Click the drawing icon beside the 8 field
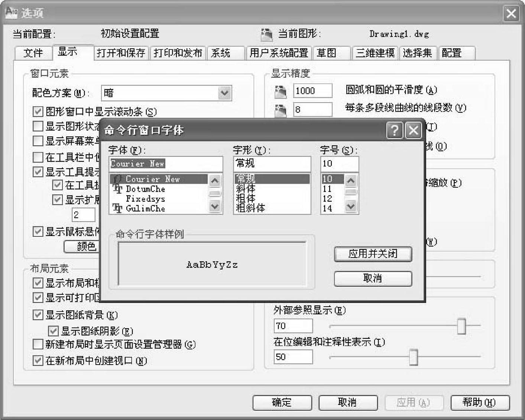Image resolution: width=525 pixels, height=420 pixels. click(x=281, y=110)
